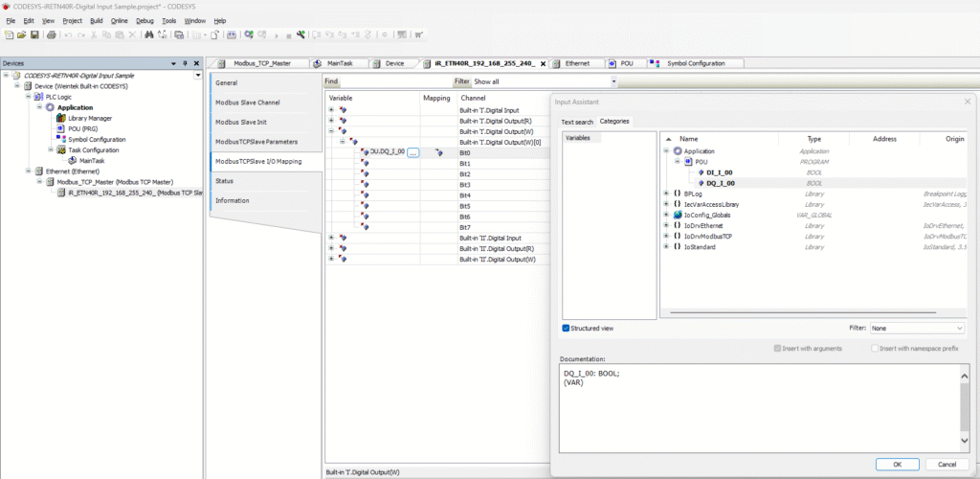Switch to the Text search tab

click(577, 122)
